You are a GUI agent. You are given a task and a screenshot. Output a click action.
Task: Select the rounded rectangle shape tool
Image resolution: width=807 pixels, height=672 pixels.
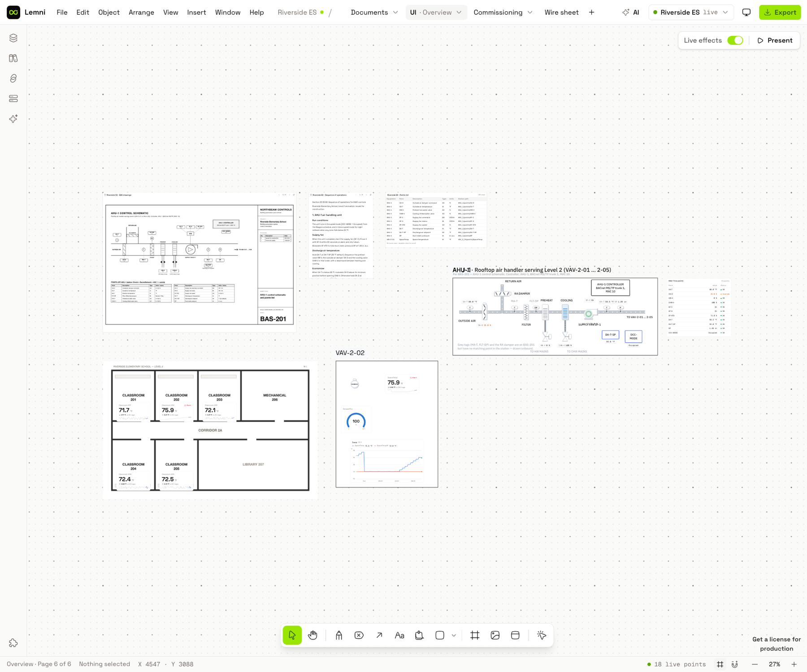click(440, 635)
